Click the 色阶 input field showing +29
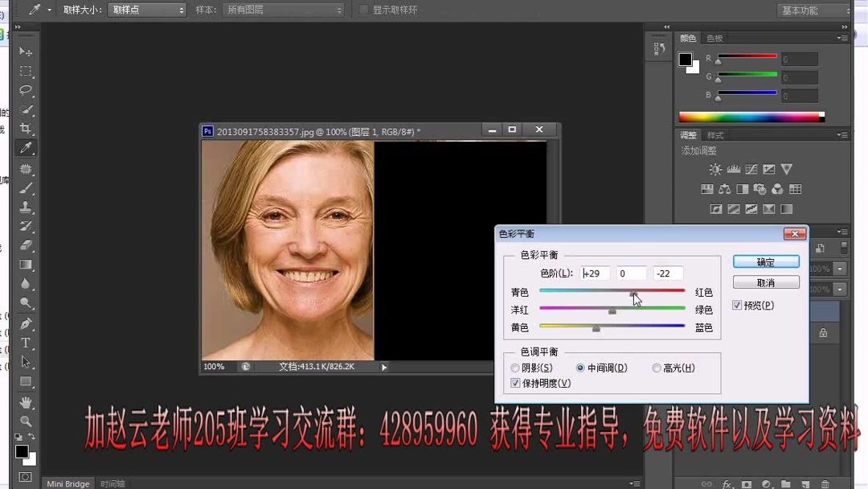This screenshot has width=868, height=489. (594, 273)
